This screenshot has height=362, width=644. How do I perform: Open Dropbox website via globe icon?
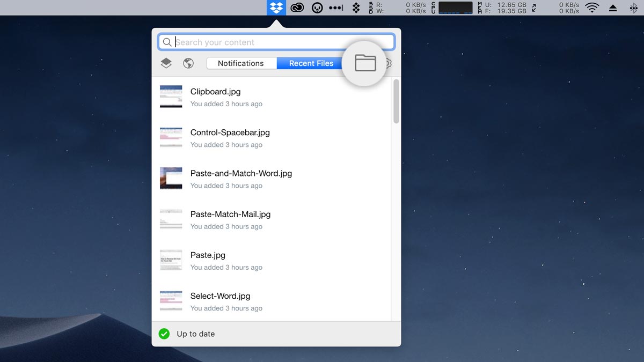[x=188, y=63]
